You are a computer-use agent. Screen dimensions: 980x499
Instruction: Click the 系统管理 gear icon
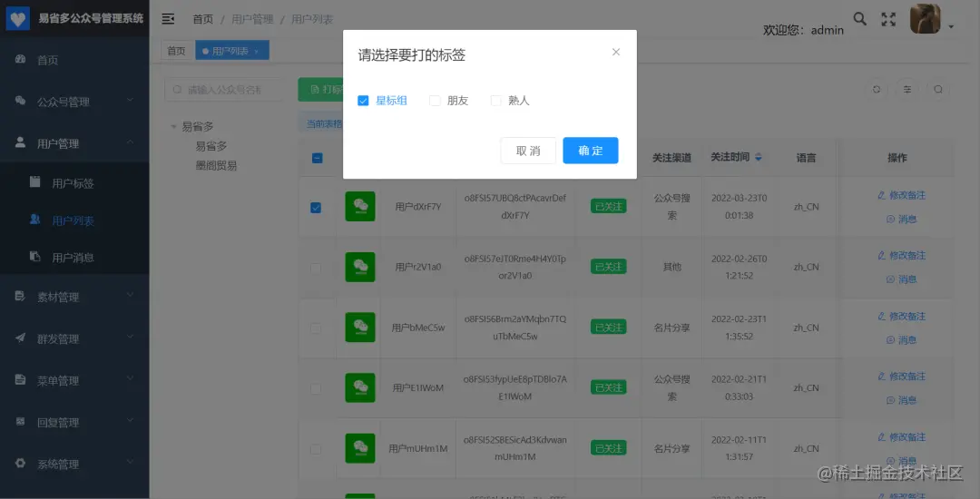(20, 464)
